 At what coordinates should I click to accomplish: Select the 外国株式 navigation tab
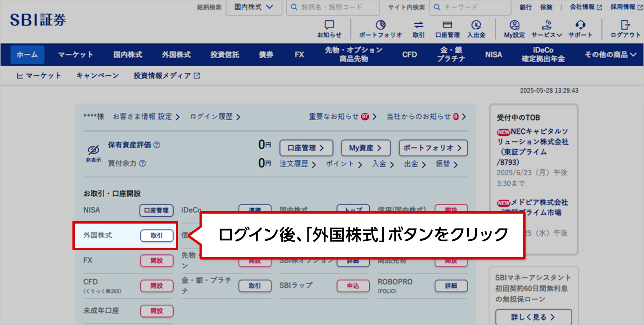coord(176,55)
